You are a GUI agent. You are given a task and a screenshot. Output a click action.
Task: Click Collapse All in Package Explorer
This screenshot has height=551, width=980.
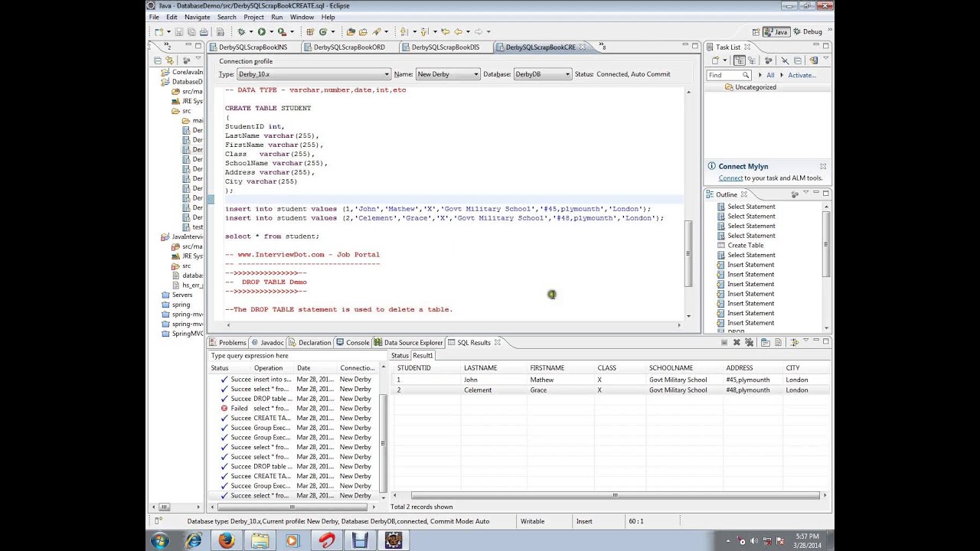(158, 60)
